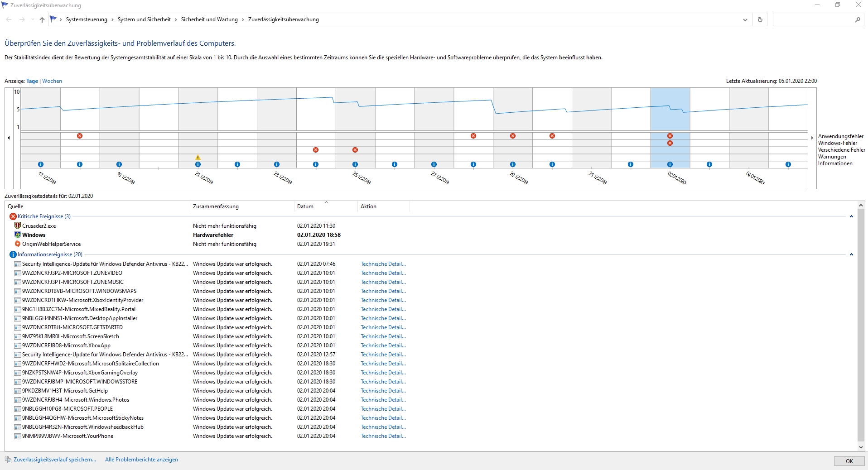Sort by the Datum column header
Image resolution: width=868 pixels, height=470 pixels.
coord(326,206)
